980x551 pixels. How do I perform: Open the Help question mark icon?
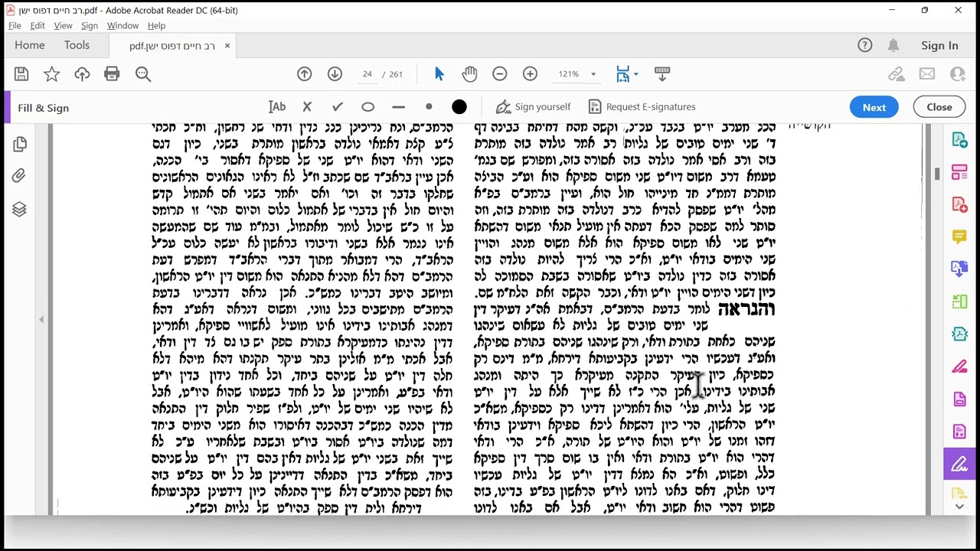865,46
